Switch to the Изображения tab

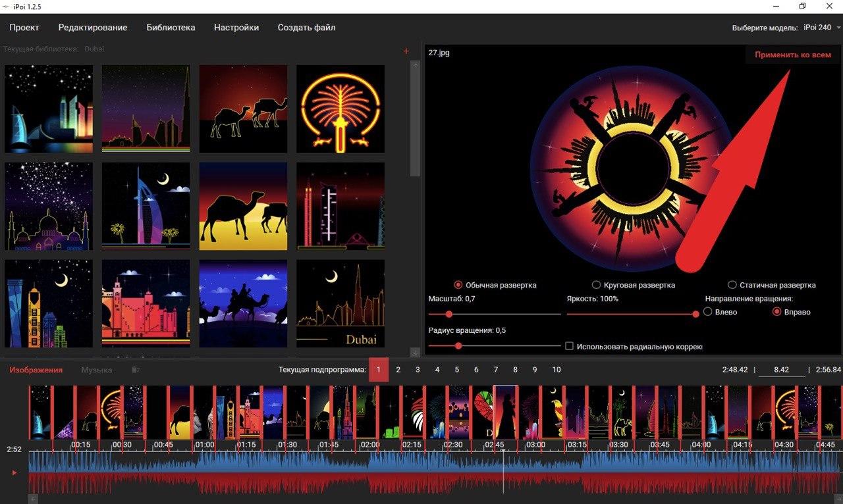[36, 370]
